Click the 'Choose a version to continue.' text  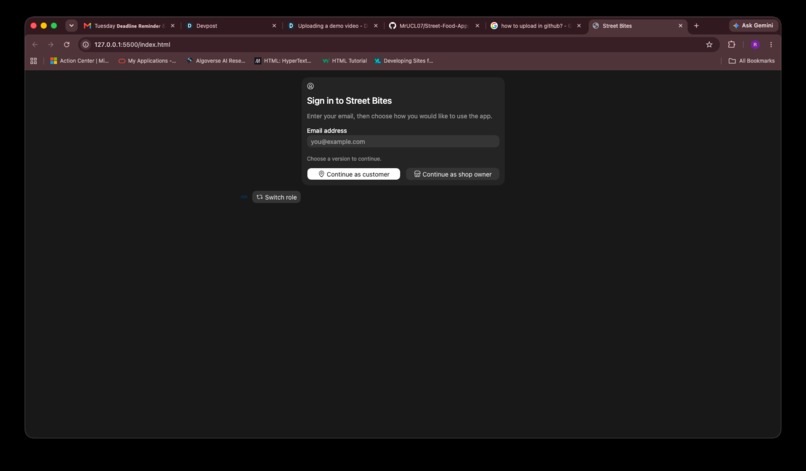tap(344, 159)
